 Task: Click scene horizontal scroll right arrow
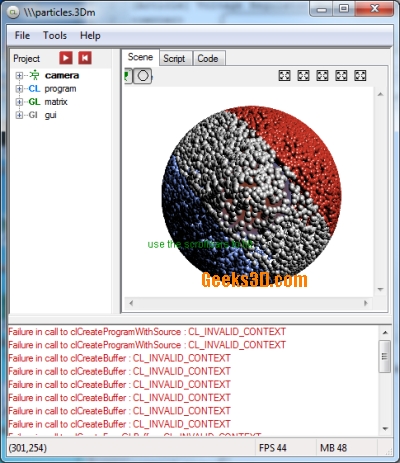pos(366,303)
